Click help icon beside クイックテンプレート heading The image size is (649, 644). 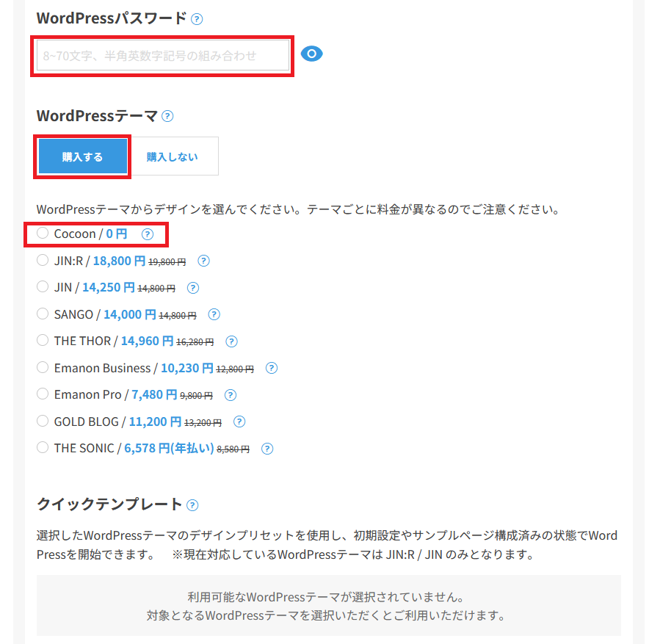192,505
